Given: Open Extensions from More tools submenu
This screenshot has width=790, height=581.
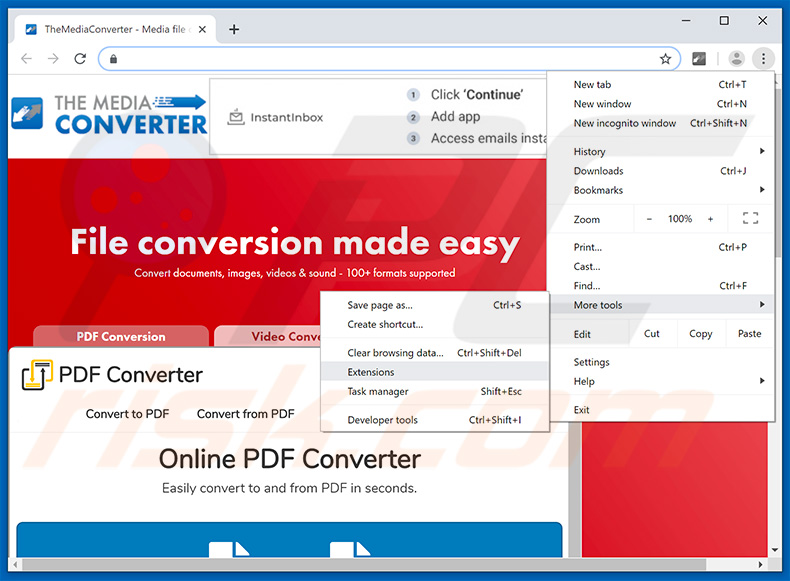Looking at the screenshot, I should [x=434, y=372].
